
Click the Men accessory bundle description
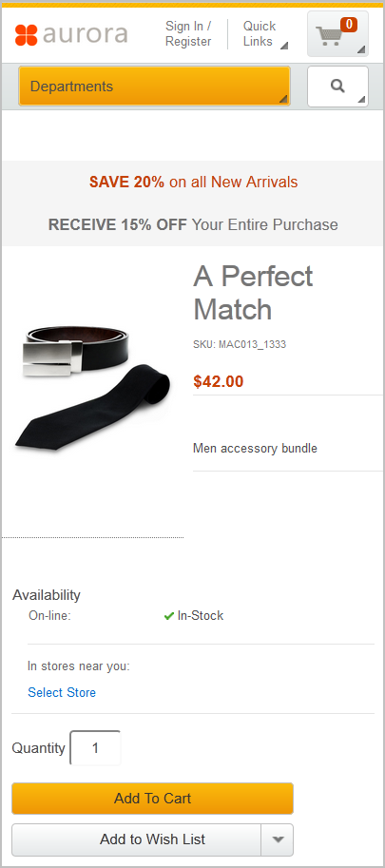click(255, 448)
